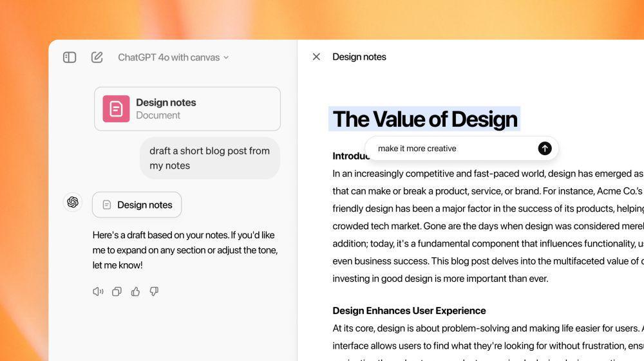Click the small document icon in the Design notes chip

tap(107, 205)
